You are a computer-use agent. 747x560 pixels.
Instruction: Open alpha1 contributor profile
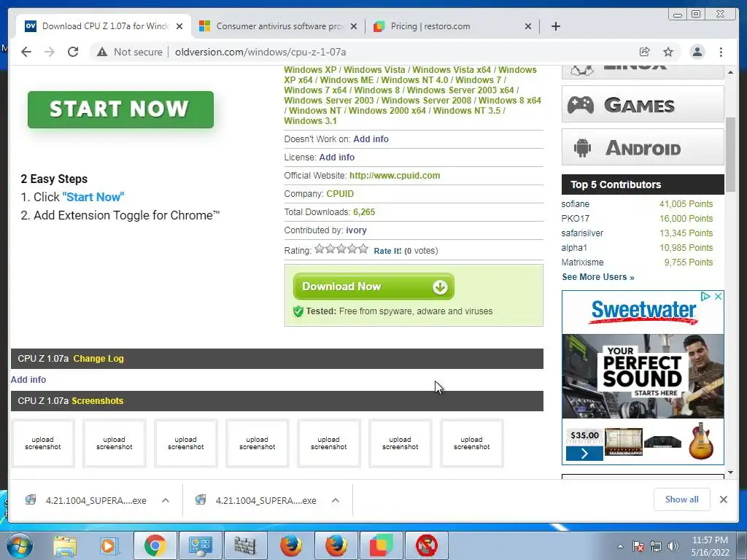(574, 248)
